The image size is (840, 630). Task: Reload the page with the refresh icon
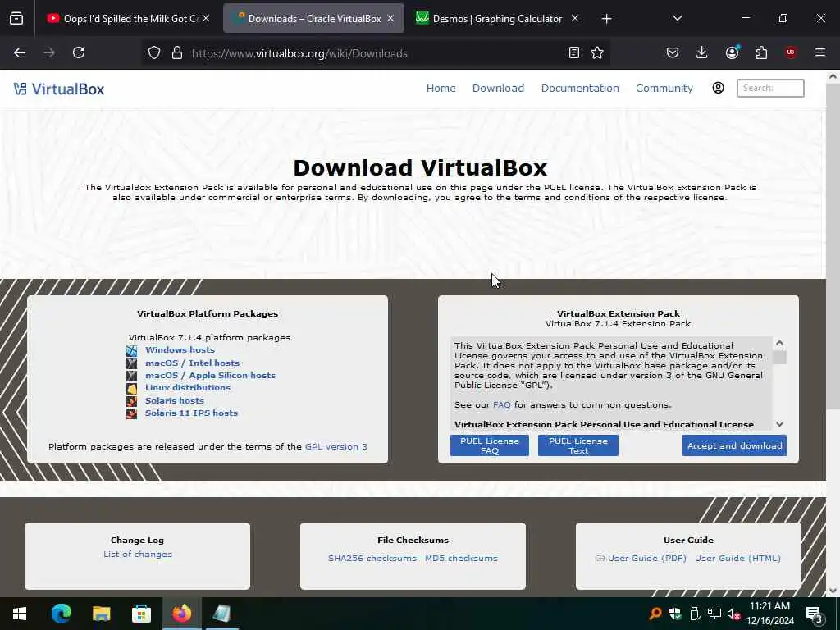[x=79, y=52]
